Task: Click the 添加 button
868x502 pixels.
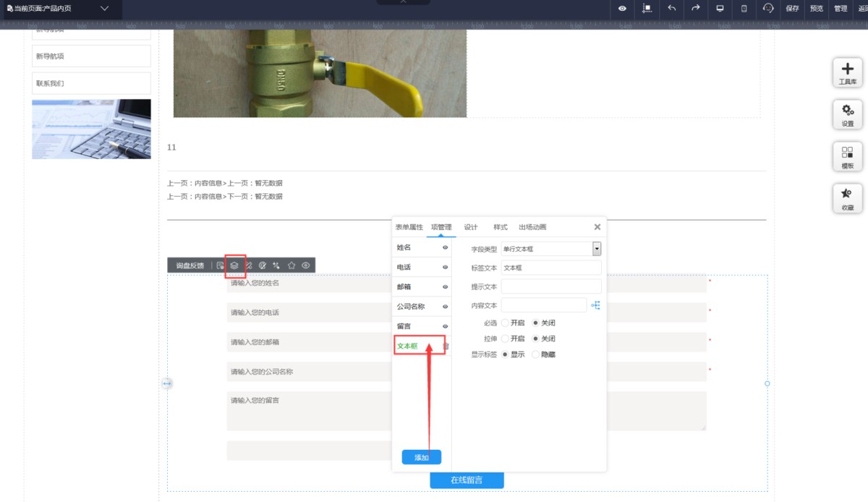Action: (x=421, y=457)
